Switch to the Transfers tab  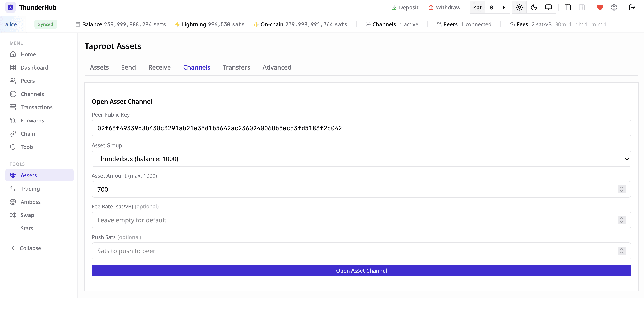(x=236, y=67)
